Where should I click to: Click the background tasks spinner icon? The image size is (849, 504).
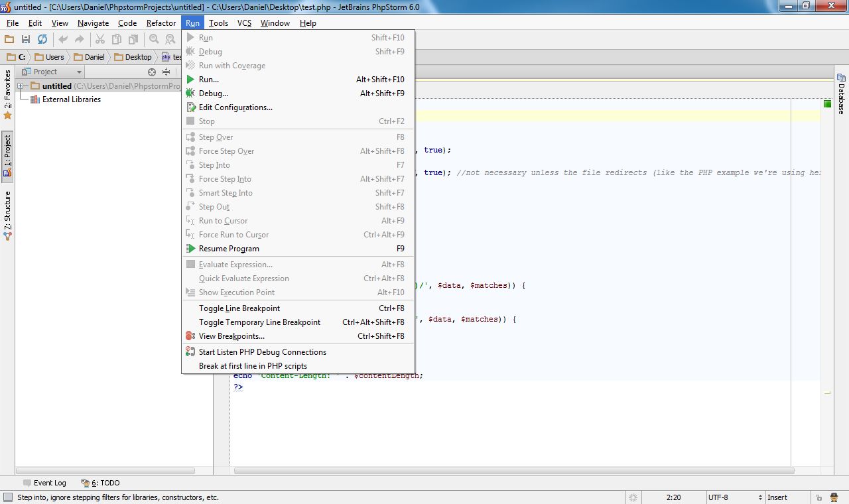click(633, 497)
